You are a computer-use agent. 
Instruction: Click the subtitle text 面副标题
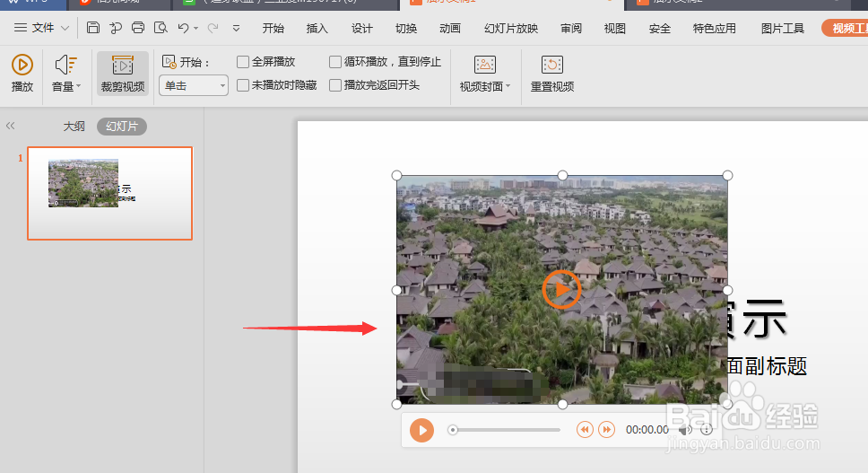tap(768, 366)
